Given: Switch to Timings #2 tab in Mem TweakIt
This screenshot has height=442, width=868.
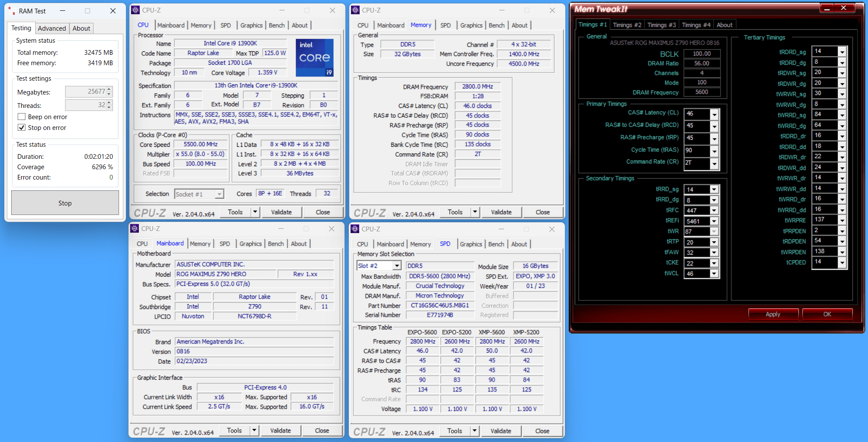Looking at the screenshot, I should (627, 25).
